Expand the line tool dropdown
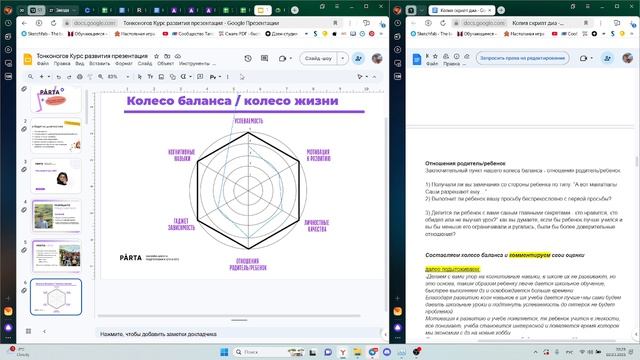640x360 pixels. (x=191, y=76)
